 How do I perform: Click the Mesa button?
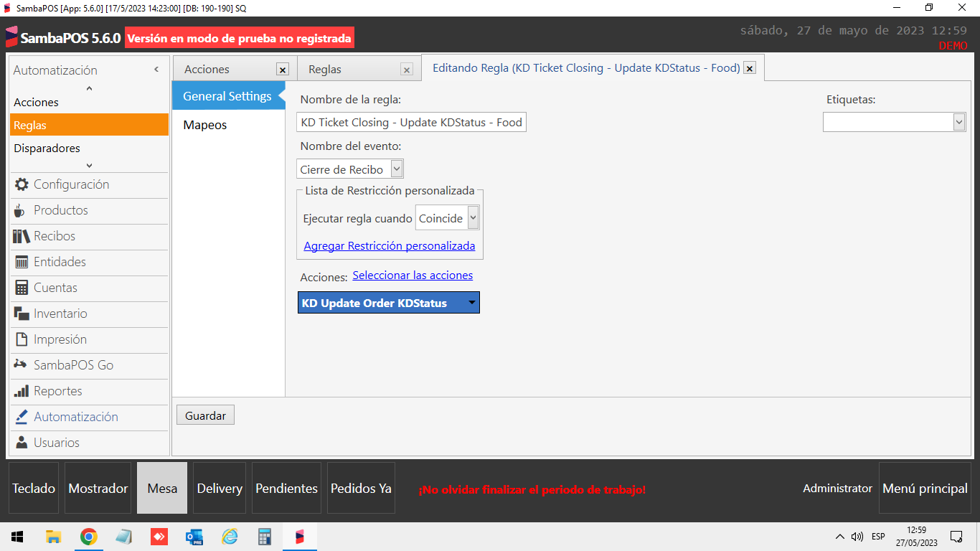click(x=162, y=488)
